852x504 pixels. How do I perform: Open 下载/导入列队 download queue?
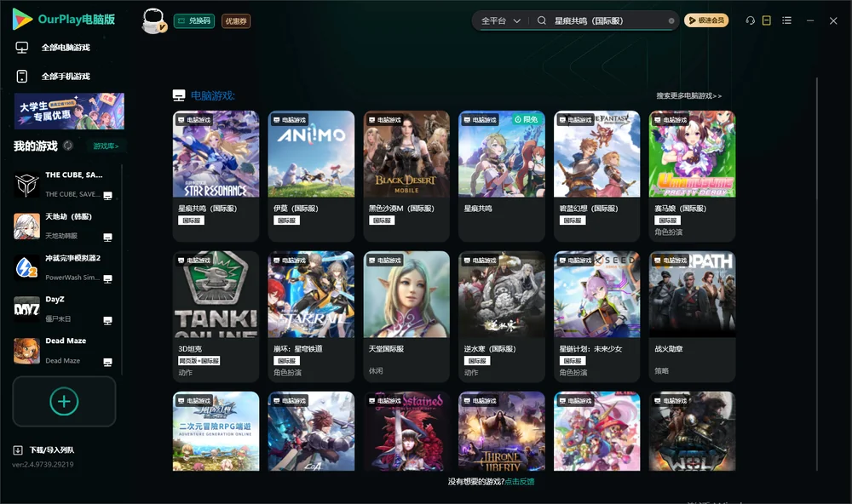coord(44,450)
